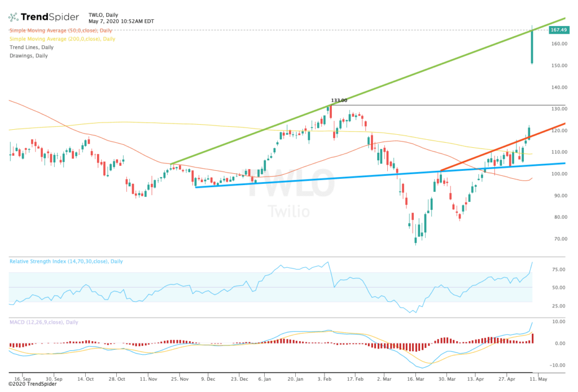Click the 100.00 price axis label

[x=559, y=174]
